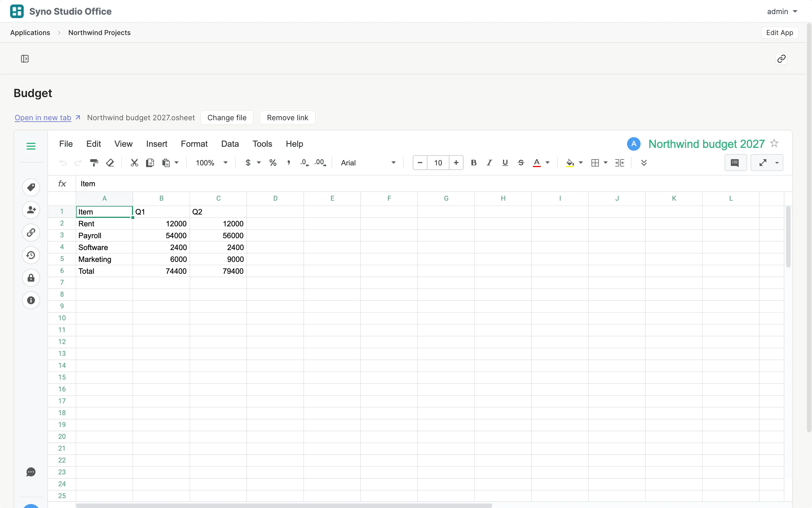Screen dimensions: 812x508
Task: Toggle underline formatting
Action: 505,163
